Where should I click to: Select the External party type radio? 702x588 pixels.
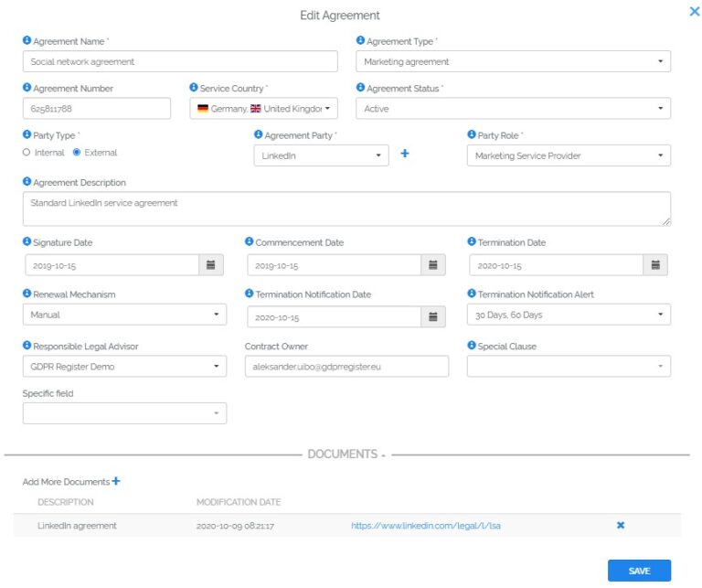click(x=77, y=153)
